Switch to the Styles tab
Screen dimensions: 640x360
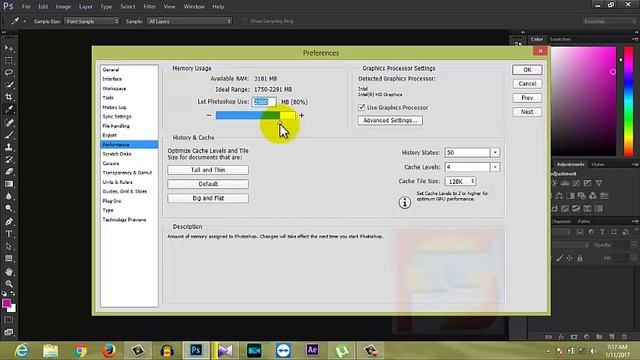[598, 164]
